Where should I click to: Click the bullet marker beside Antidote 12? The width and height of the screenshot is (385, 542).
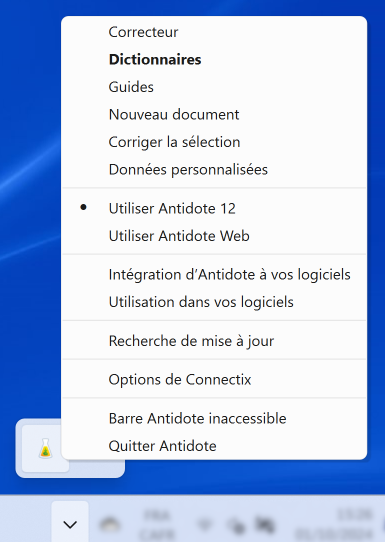[83, 207]
